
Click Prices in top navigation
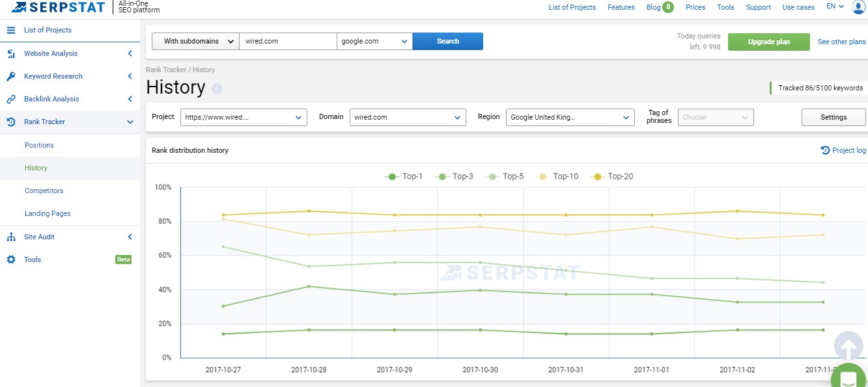coord(695,7)
